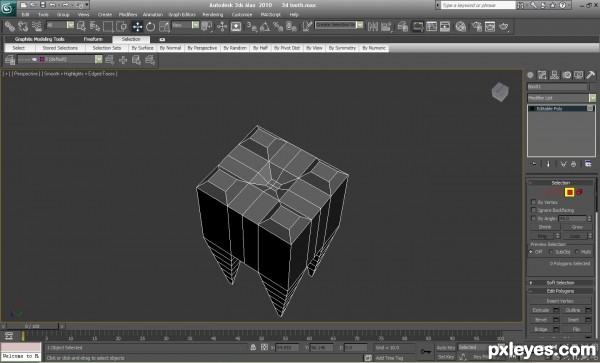Screen dimensions: 600x363
Task: Expand the Soft Selection rollout
Action: click(x=560, y=283)
